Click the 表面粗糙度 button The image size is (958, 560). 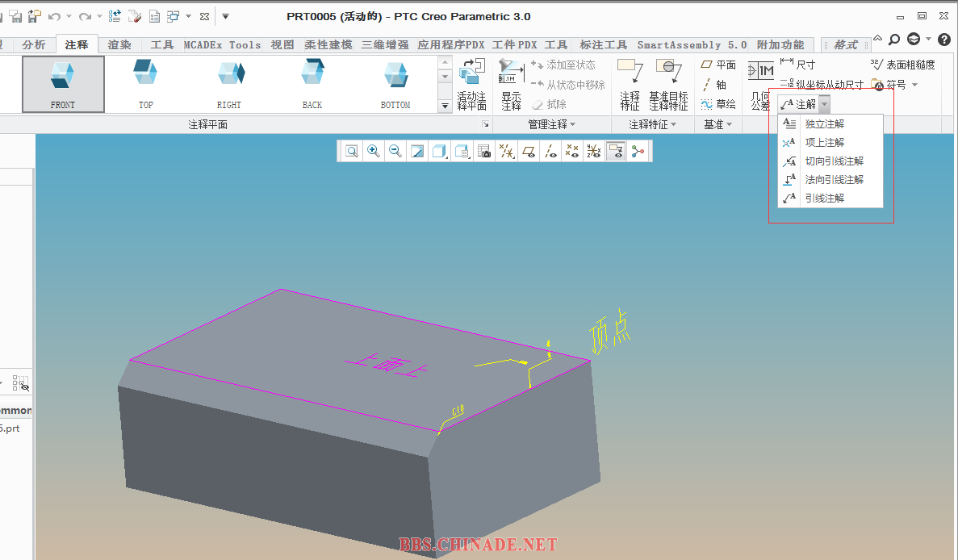coord(903,65)
